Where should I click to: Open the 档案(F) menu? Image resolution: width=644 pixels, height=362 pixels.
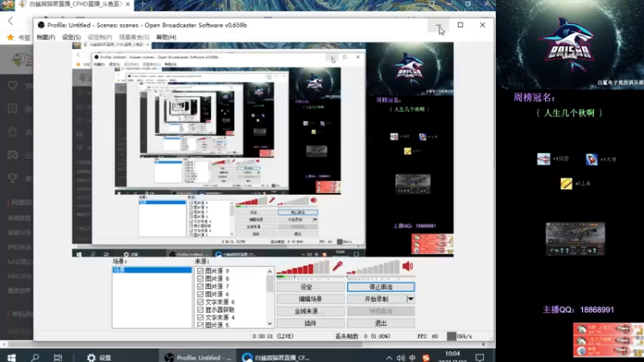[46, 37]
